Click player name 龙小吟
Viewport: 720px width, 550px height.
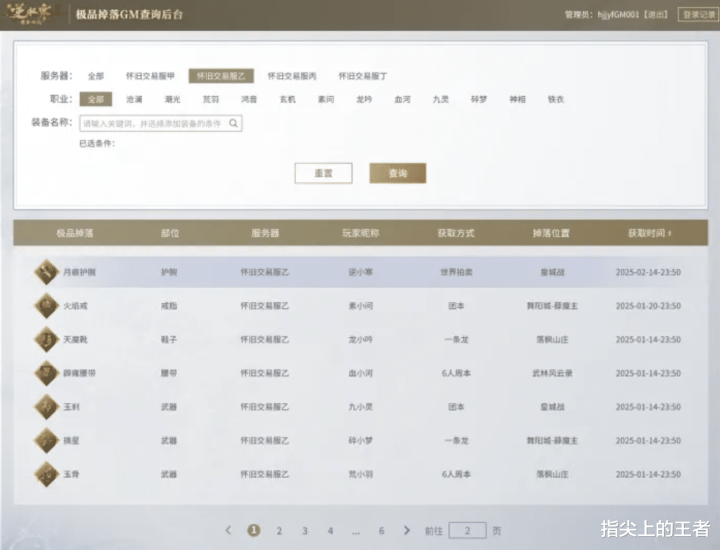(x=360, y=339)
